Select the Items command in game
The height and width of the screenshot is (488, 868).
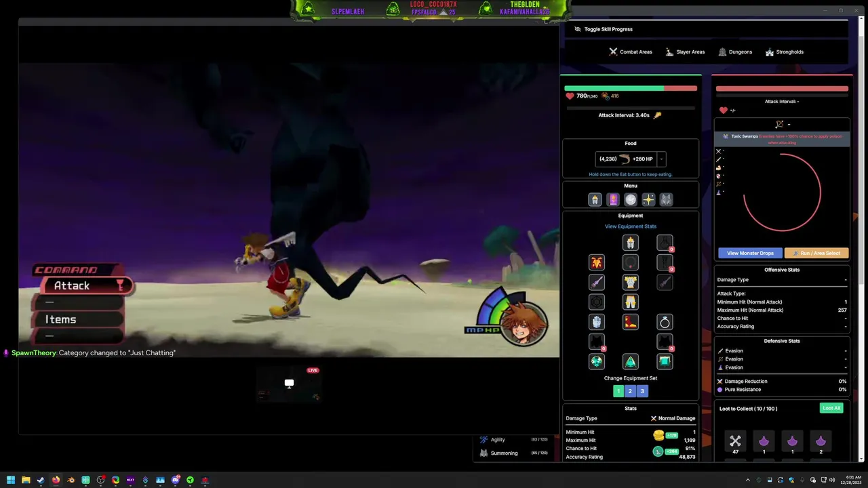coord(78,319)
